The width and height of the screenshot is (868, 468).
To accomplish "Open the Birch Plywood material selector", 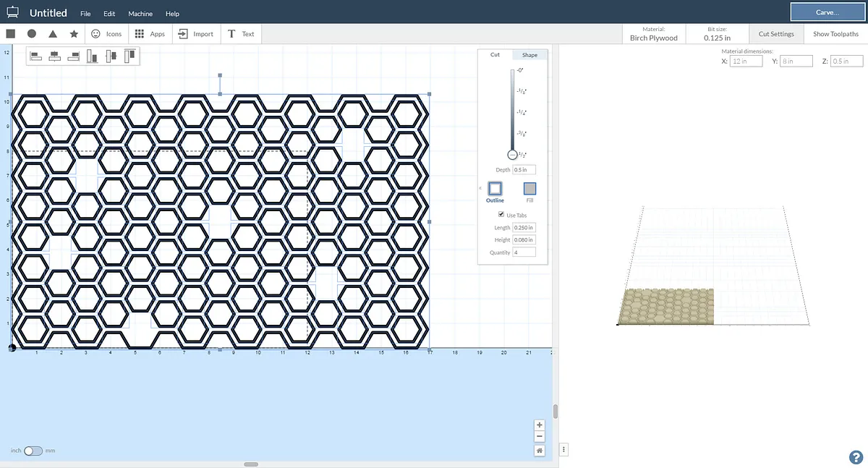I will click(653, 34).
